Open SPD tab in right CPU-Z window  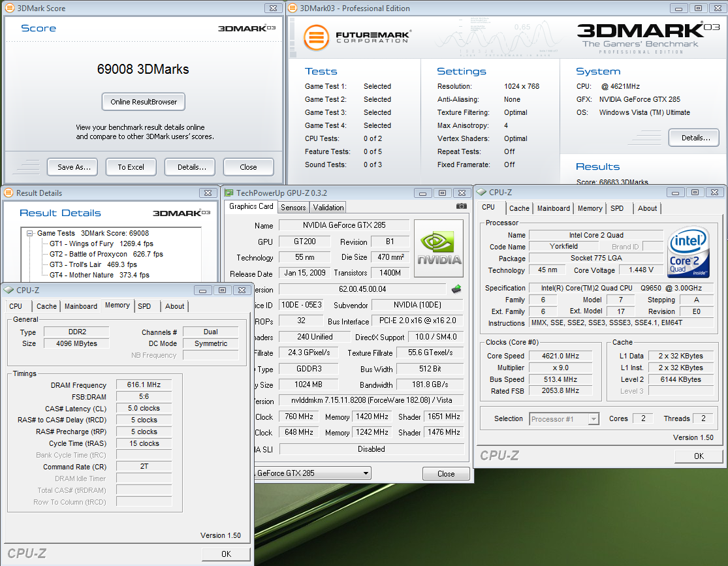[x=617, y=208]
